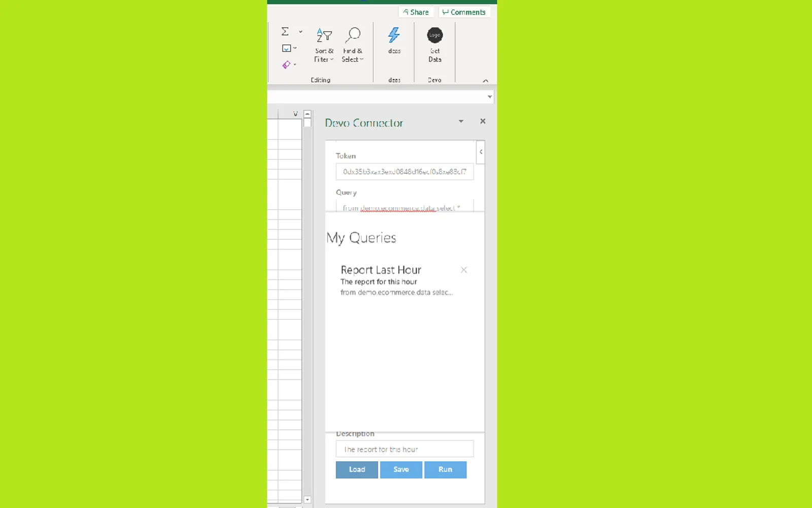Open the Comments pane

[464, 12]
